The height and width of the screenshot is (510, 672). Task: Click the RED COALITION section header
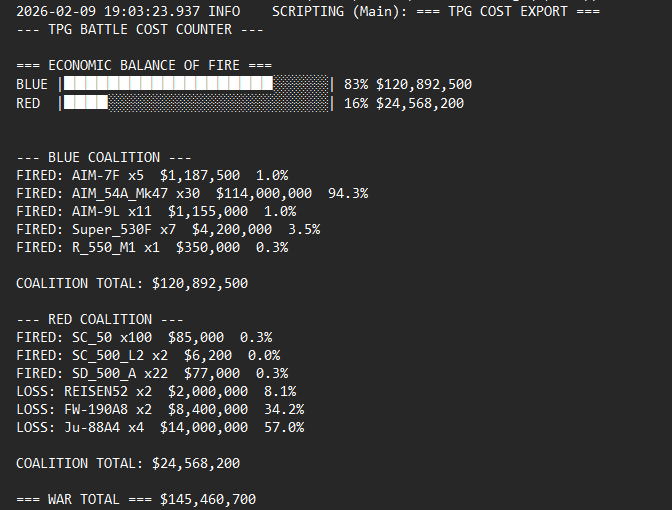pyautogui.click(x=99, y=319)
